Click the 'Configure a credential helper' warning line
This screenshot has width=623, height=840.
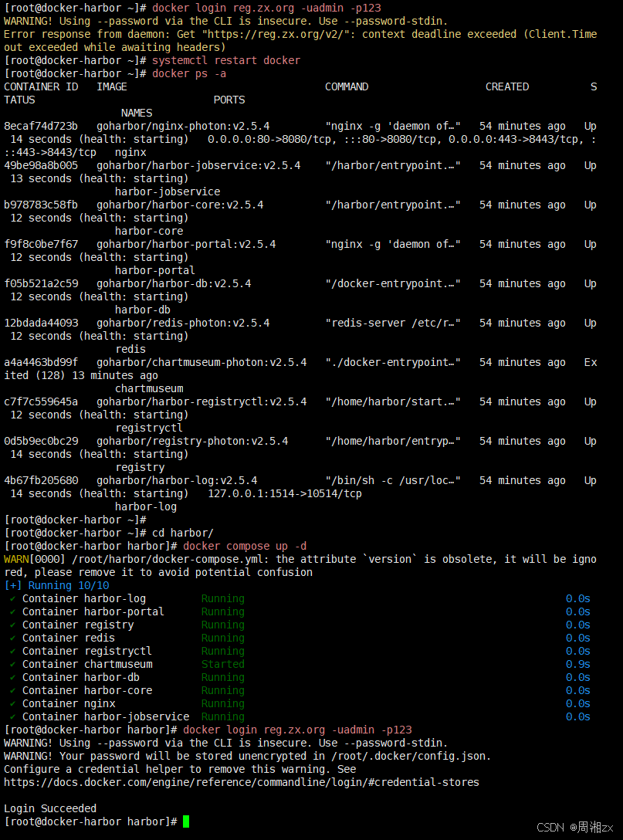coord(180,769)
